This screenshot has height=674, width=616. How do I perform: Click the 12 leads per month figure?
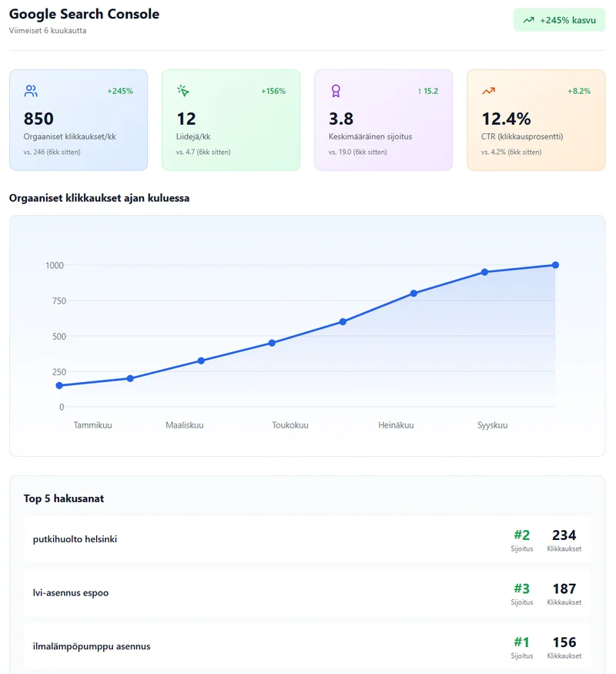pyautogui.click(x=186, y=119)
